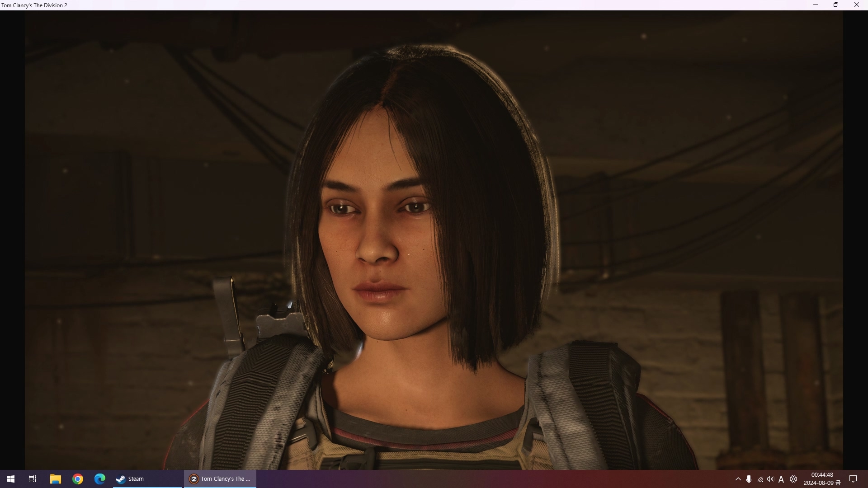
Task: Open the Wi-Fi network flyout
Action: [760, 479]
